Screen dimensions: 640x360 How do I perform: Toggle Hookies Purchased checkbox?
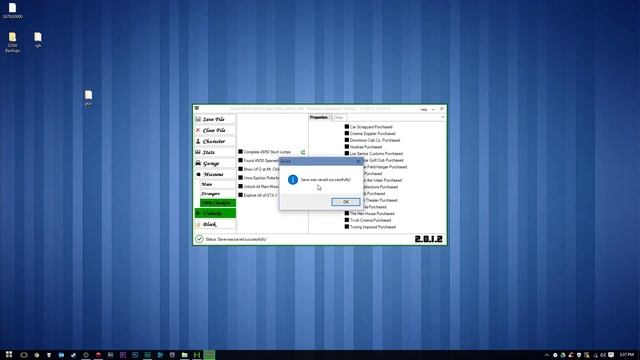347,147
